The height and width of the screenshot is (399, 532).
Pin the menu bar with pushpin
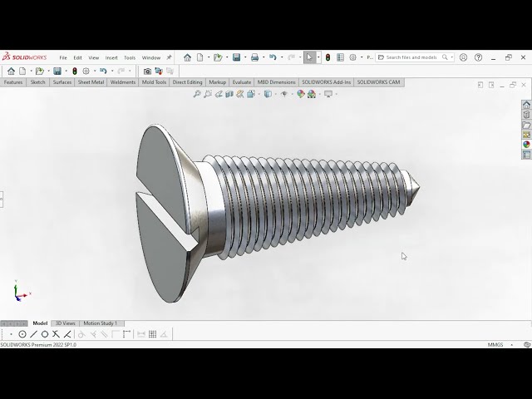[169, 57]
